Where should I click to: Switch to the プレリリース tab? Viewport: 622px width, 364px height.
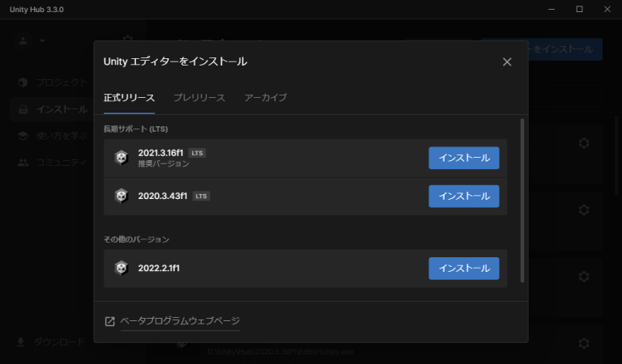[199, 98]
